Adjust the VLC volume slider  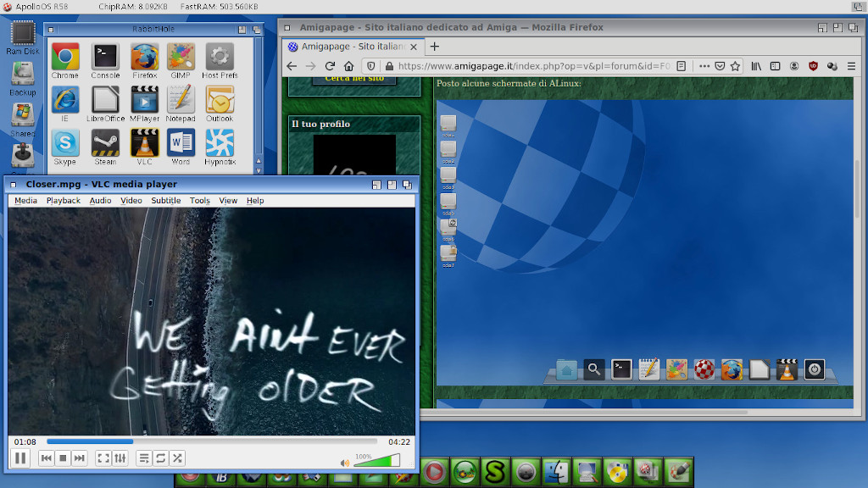point(376,461)
